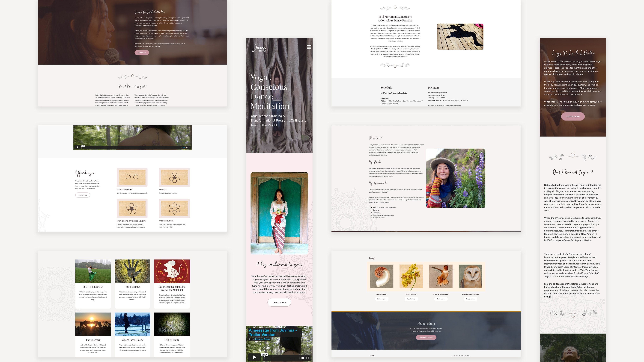Play the video above the Offerings section

coord(78,147)
